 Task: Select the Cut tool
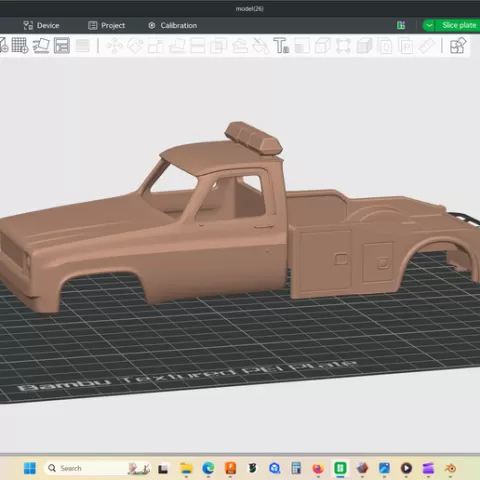click(x=198, y=45)
